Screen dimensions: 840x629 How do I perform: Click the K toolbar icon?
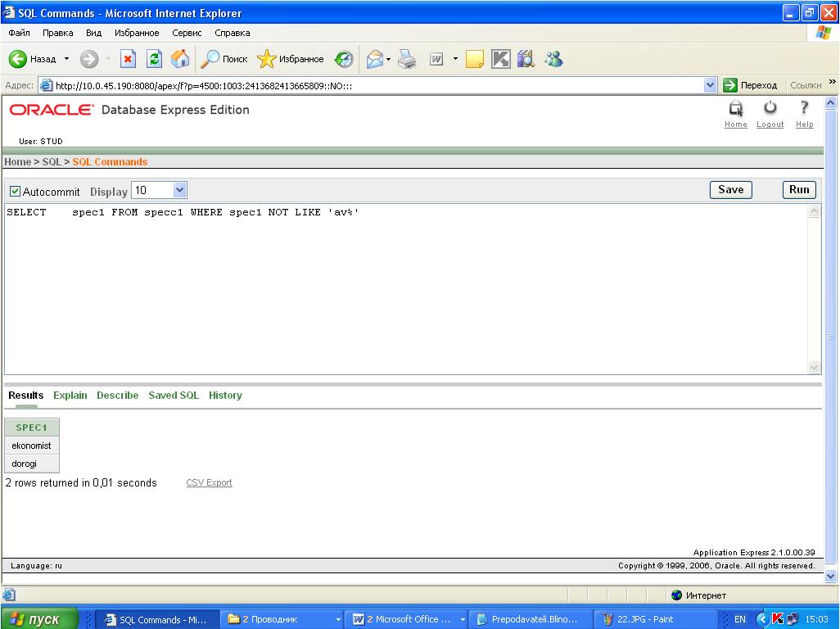(501, 59)
